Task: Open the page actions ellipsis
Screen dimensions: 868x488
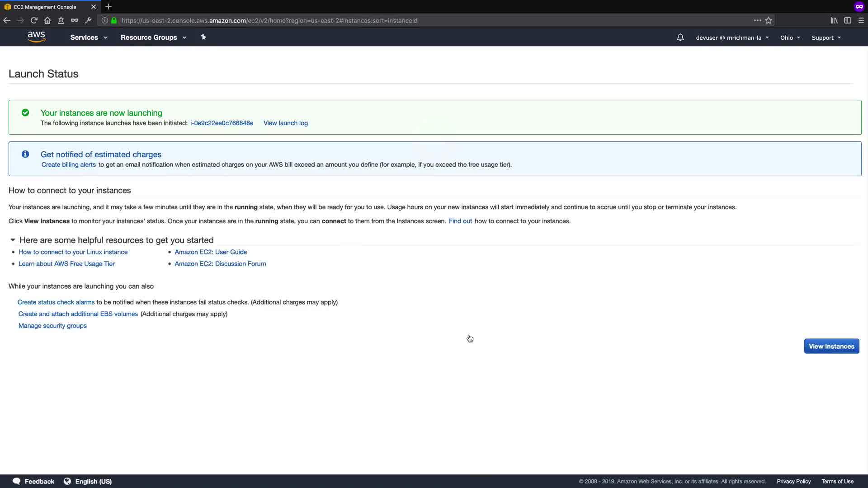Action: 758,20
